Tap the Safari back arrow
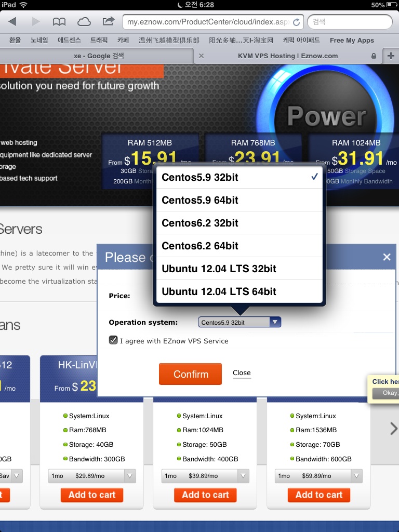This screenshot has width=399, height=532. point(12,22)
